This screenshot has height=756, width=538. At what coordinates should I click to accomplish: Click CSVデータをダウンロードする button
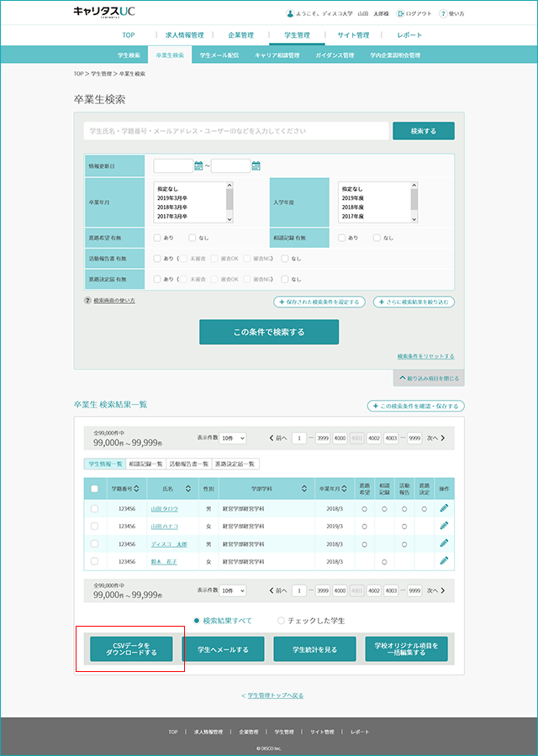click(131, 649)
